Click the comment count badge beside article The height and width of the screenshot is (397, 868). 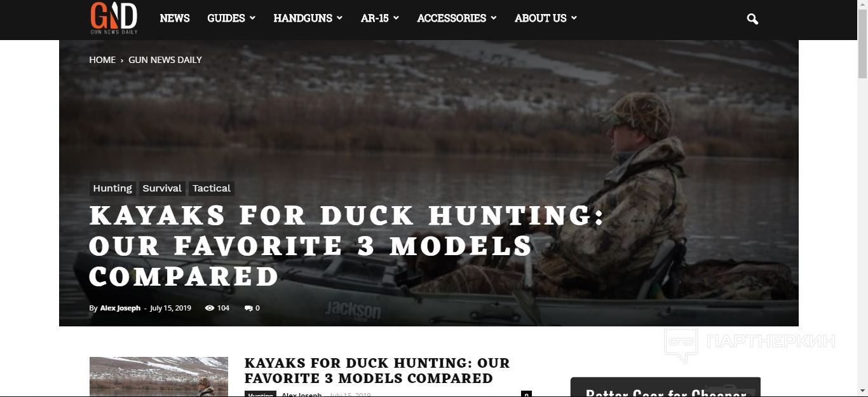click(526, 394)
